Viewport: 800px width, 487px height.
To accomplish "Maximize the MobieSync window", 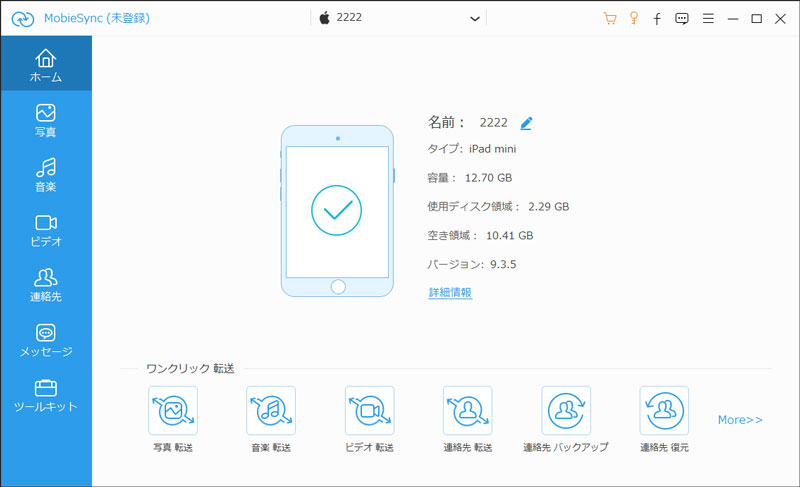I will (757, 19).
